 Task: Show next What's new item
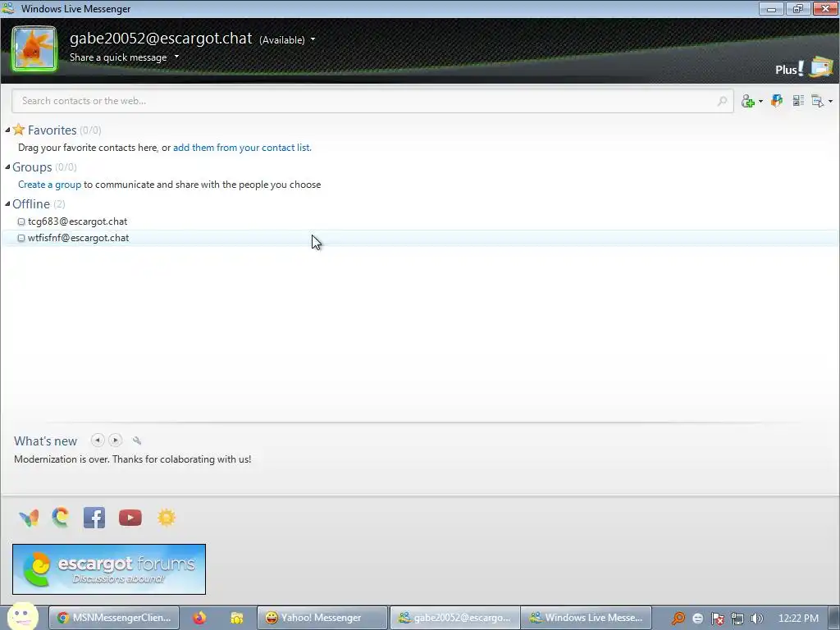pyautogui.click(x=115, y=441)
